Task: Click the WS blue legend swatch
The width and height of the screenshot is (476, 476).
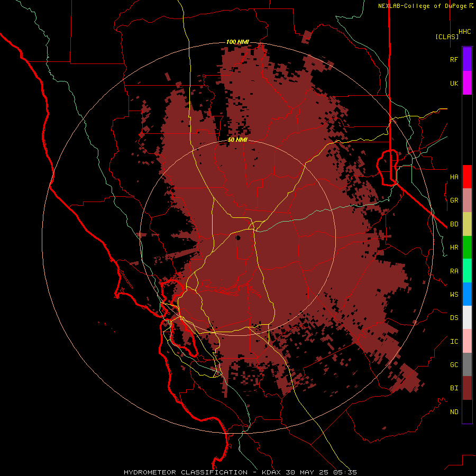Action: [467, 294]
